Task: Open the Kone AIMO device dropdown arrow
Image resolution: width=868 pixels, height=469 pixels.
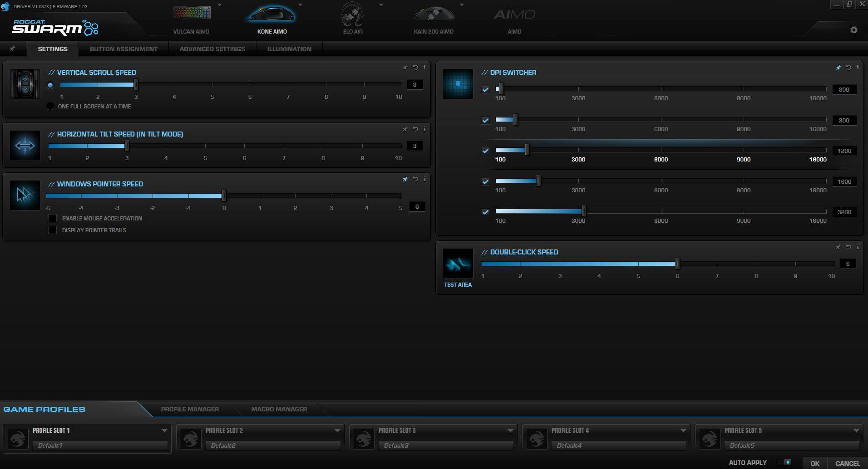Action: click(300, 5)
